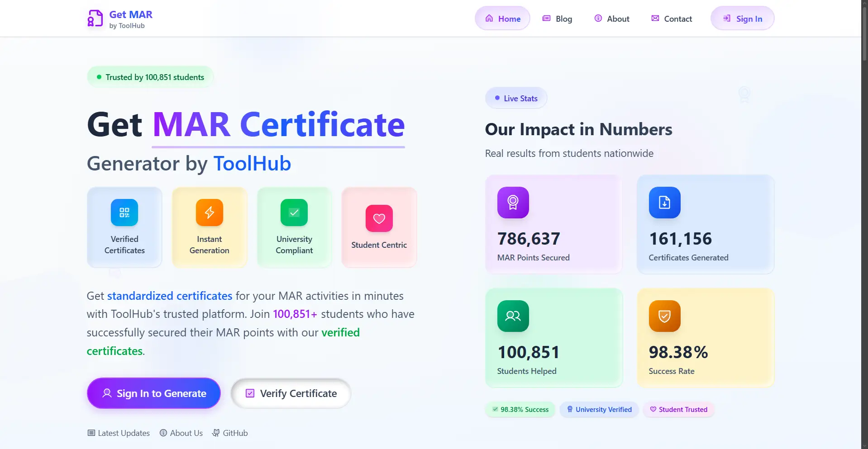Click the orange lightning Instant Generation icon
The width and height of the screenshot is (868, 449).
pyautogui.click(x=209, y=213)
